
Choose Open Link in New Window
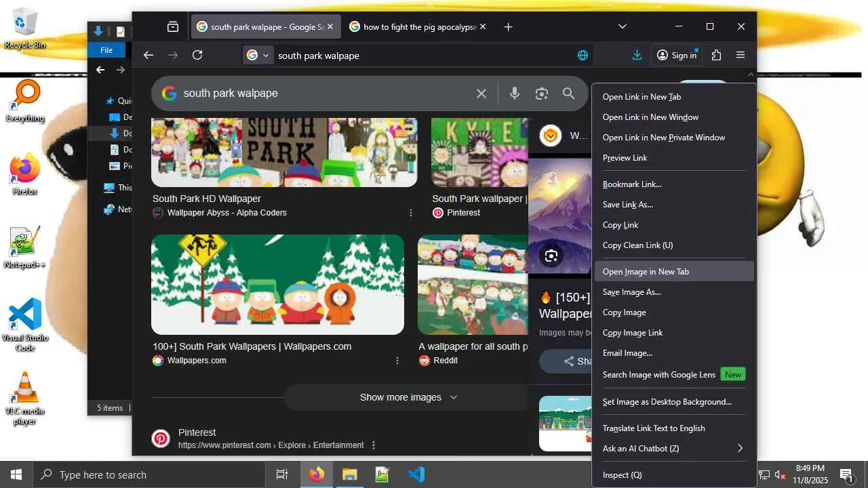tap(673, 117)
